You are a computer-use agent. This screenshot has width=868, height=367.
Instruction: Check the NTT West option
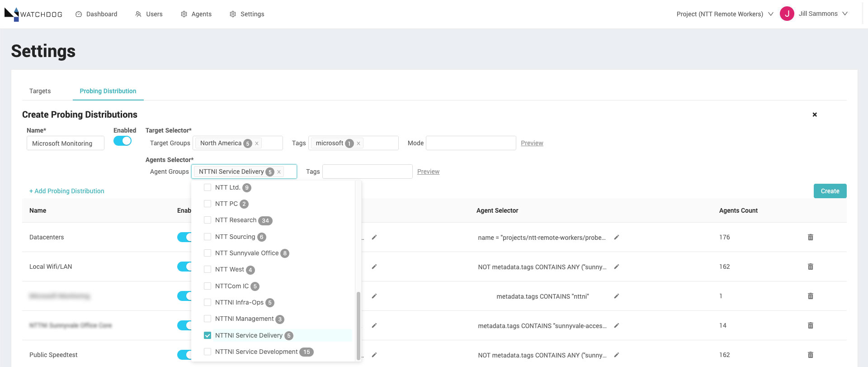[208, 269]
